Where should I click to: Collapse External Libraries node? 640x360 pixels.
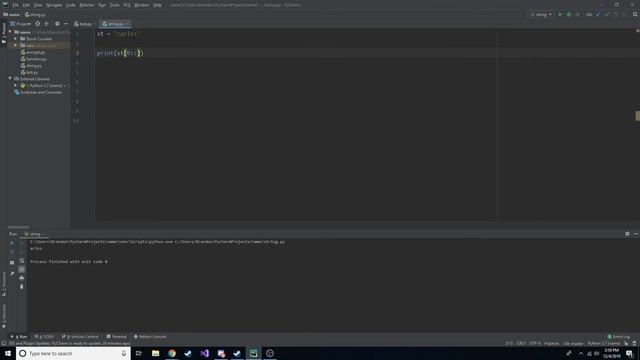coord(10,78)
